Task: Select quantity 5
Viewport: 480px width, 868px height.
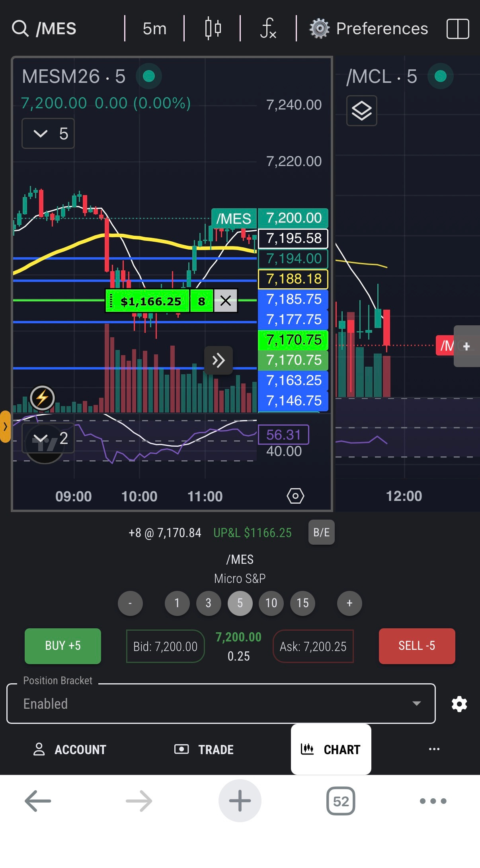Action: tap(240, 603)
